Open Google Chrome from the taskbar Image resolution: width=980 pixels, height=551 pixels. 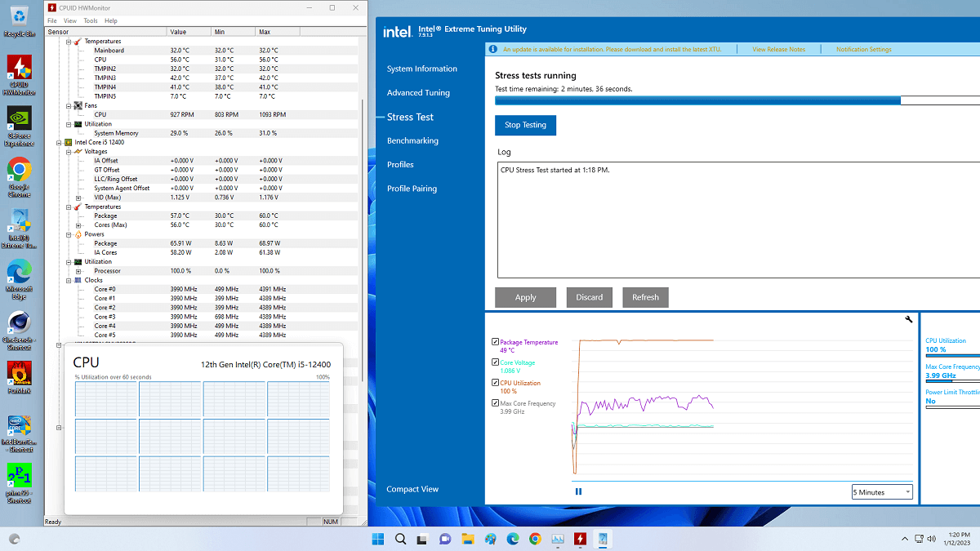tap(535, 539)
